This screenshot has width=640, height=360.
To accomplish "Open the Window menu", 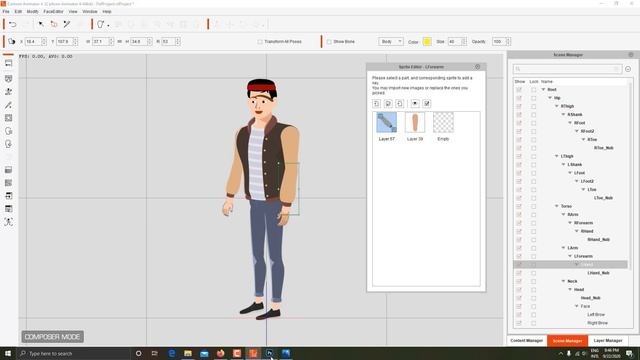I will pos(90,11).
